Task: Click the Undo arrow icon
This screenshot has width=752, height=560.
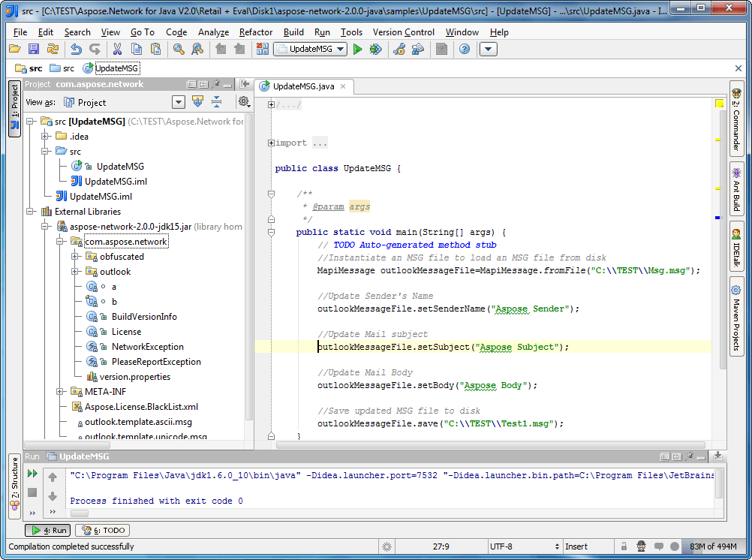Action: (76, 49)
